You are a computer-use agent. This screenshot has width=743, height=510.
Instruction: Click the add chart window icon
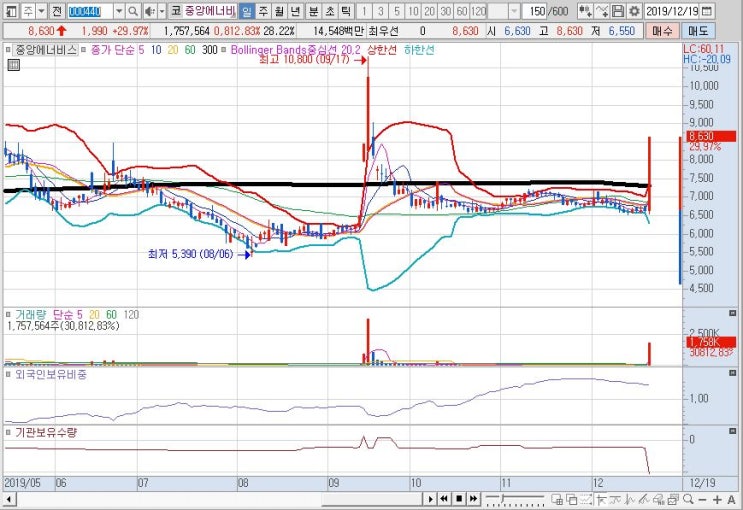557,499
